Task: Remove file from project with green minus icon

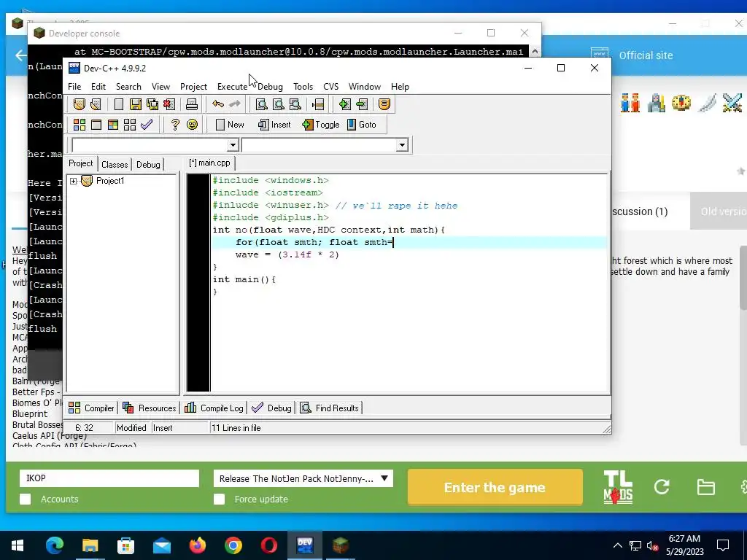Action: pyautogui.click(x=362, y=104)
